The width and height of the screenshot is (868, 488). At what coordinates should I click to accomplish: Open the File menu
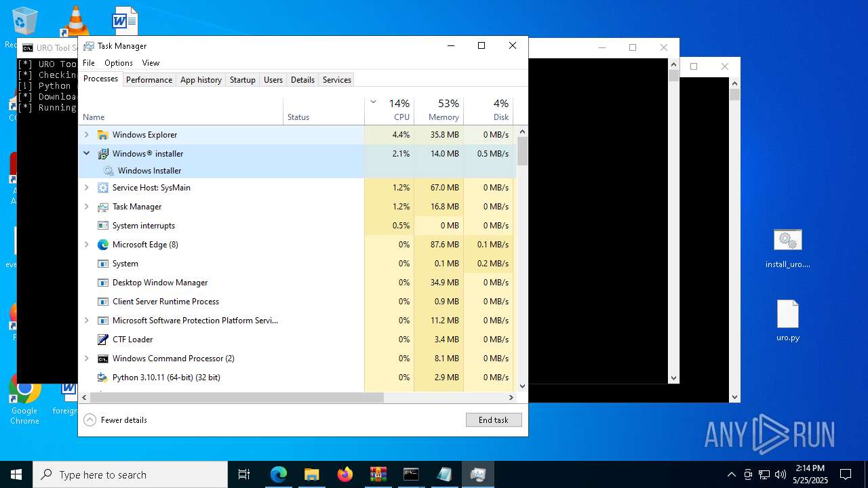point(89,63)
